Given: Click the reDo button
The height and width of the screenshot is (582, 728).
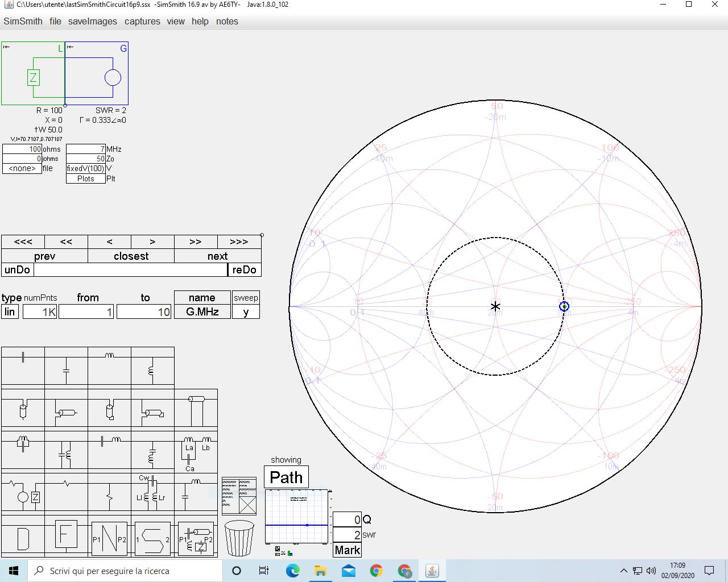Looking at the screenshot, I should coord(245,269).
